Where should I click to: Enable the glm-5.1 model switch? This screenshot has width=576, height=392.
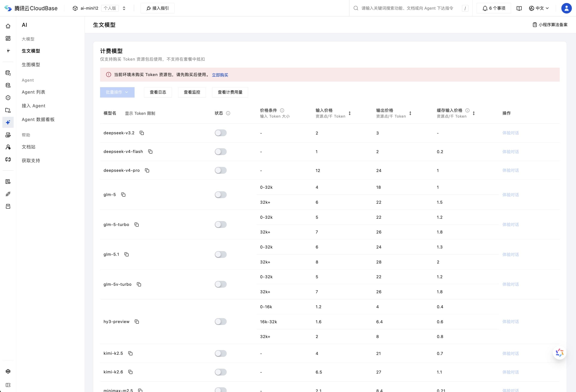(220, 254)
